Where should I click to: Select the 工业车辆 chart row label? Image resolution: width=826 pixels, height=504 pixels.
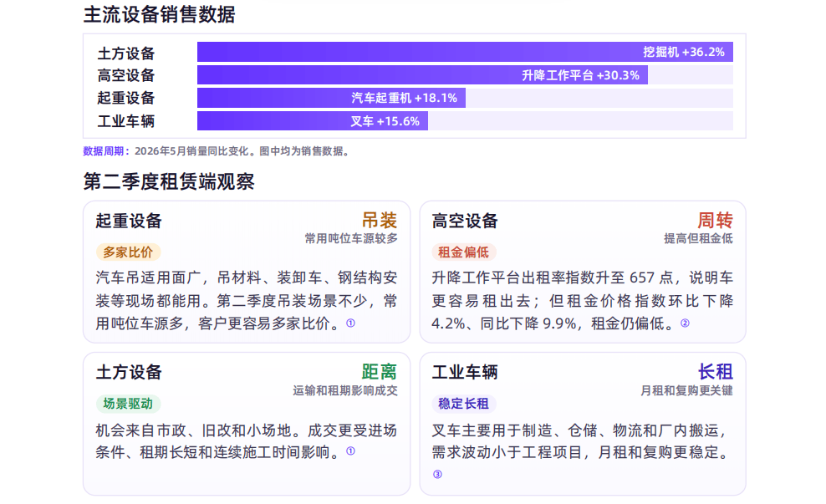click(x=126, y=121)
